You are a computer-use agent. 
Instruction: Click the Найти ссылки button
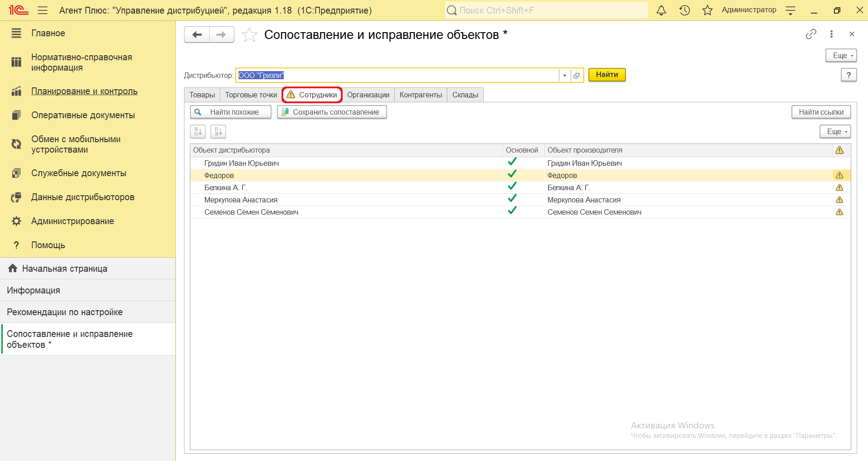tap(821, 112)
